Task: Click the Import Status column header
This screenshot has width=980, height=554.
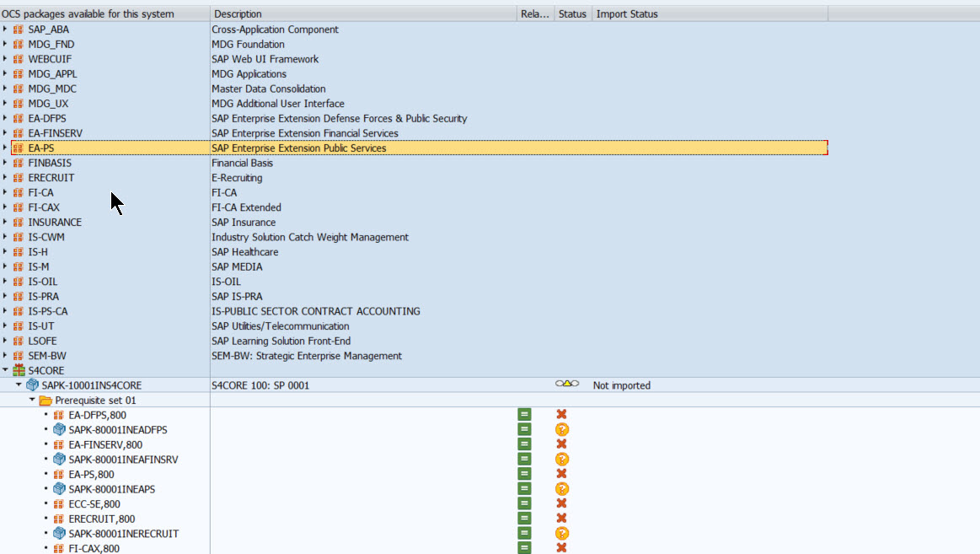Action: coord(627,13)
